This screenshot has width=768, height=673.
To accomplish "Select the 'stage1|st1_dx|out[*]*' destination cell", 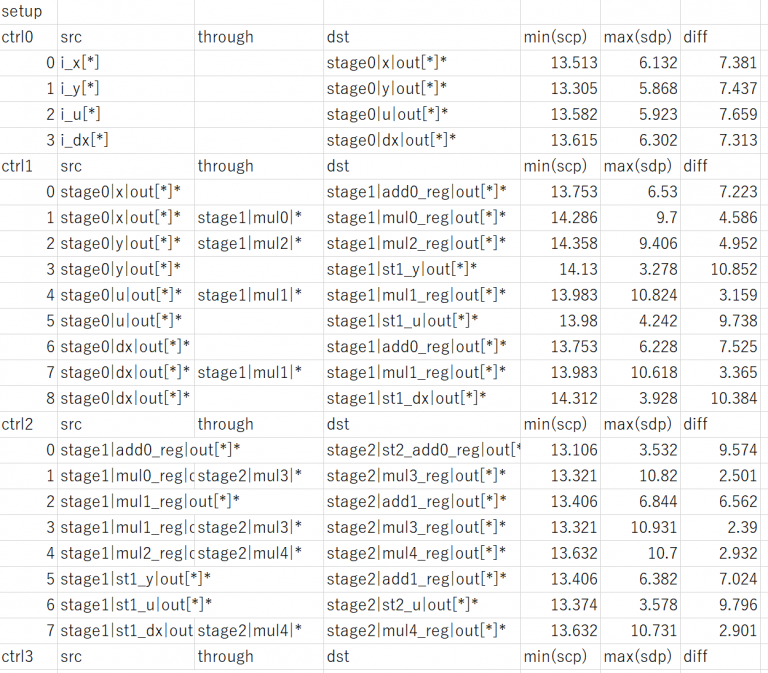I will point(406,398).
